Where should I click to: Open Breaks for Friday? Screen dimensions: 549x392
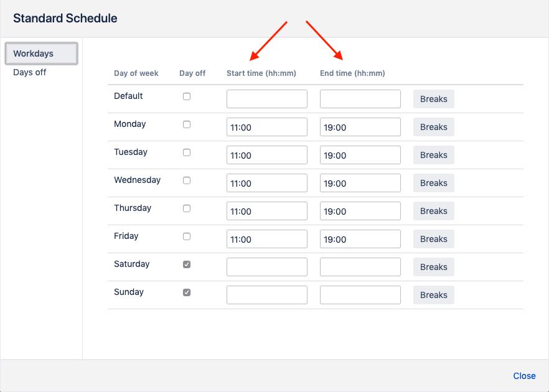click(433, 239)
